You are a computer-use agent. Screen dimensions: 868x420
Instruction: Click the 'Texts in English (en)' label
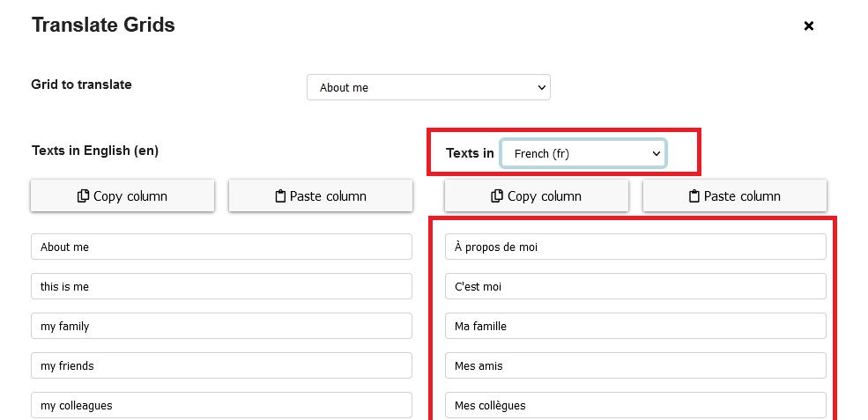point(94,151)
